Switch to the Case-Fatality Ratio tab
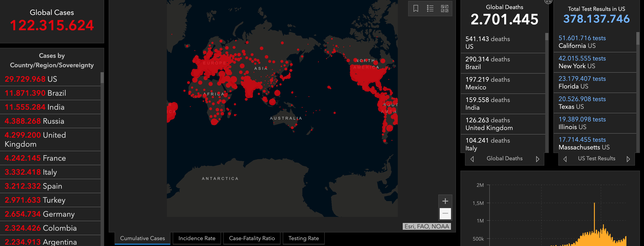Image resolution: width=644 pixels, height=246 pixels. 252,238
